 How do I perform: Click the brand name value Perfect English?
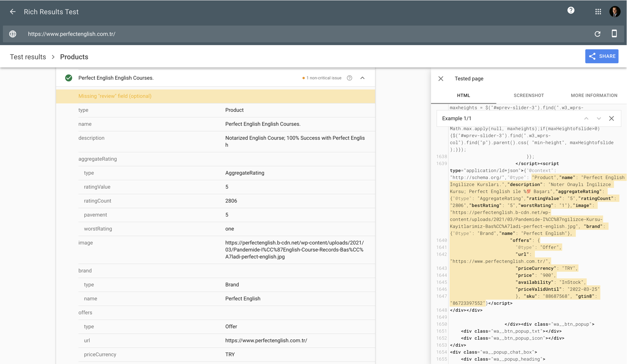(243, 299)
